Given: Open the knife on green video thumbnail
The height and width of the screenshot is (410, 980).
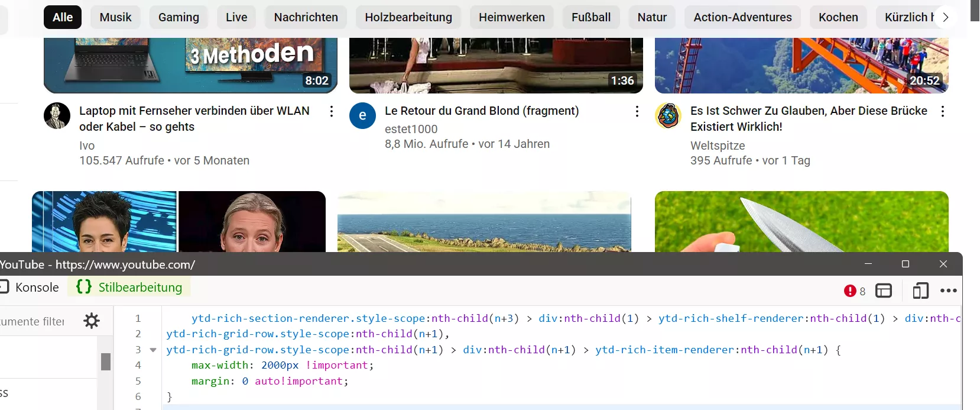Looking at the screenshot, I should [x=801, y=222].
